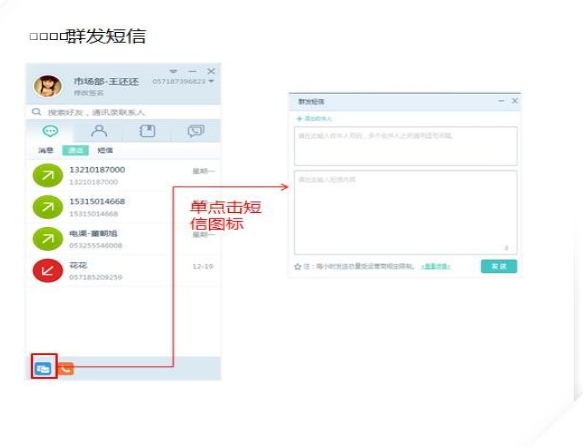This screenshot has height=447, width=583.
Task: Close the 群发短信 window
Action: tap(515, 101)
